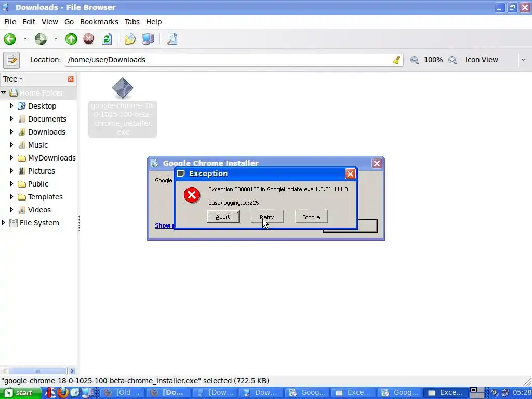Screen dimensions: 532x399
Task: Click the Stop loading icon
Action: click(x=88, y=39)
